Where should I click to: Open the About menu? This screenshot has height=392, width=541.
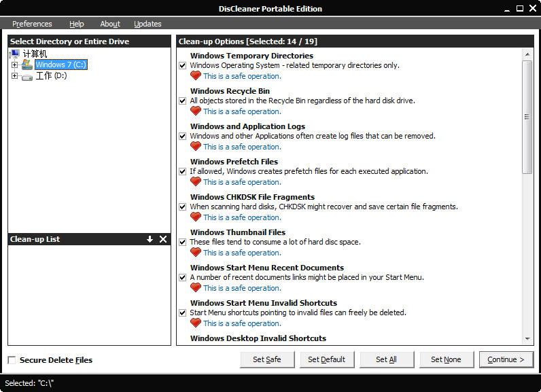110,24
